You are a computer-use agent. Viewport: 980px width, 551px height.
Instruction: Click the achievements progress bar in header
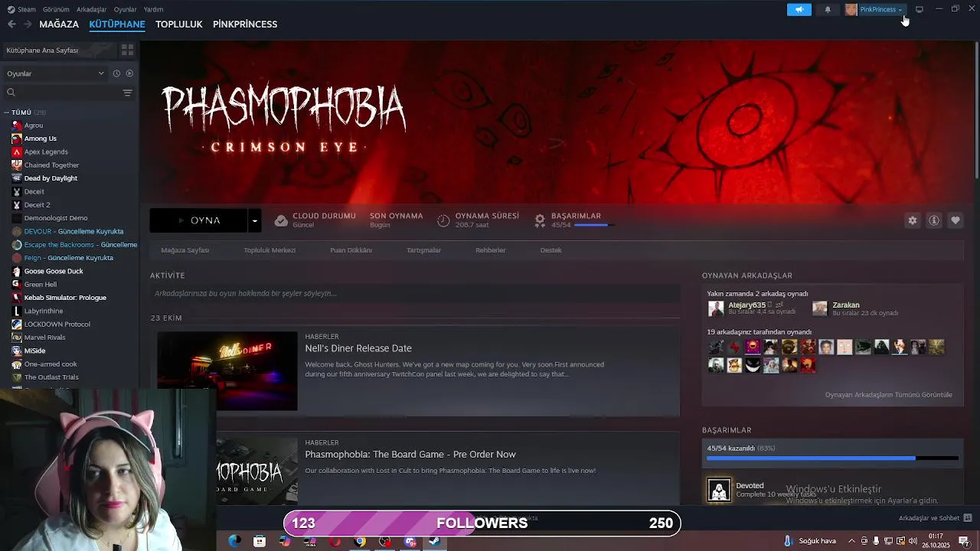click(593, 225)
